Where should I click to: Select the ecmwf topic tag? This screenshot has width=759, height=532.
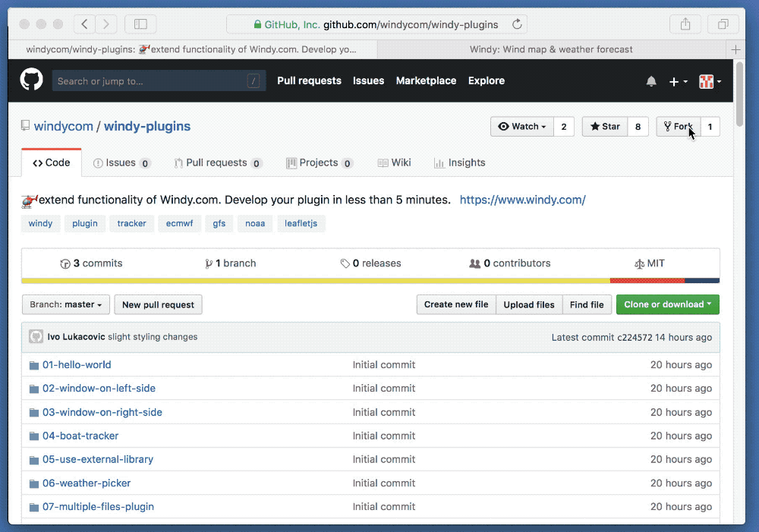[x=179, y=224]
